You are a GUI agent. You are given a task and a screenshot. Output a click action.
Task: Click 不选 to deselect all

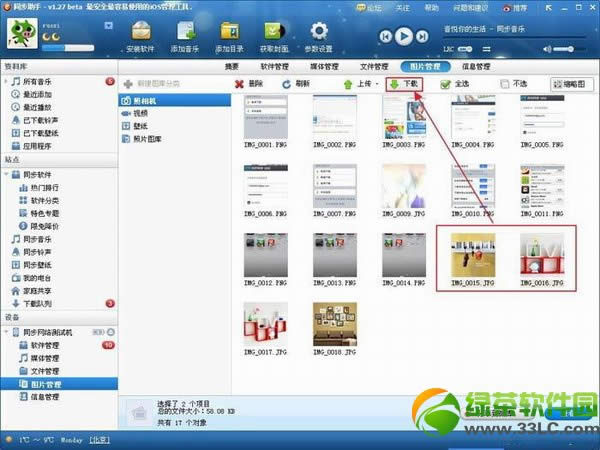(514, 84)
